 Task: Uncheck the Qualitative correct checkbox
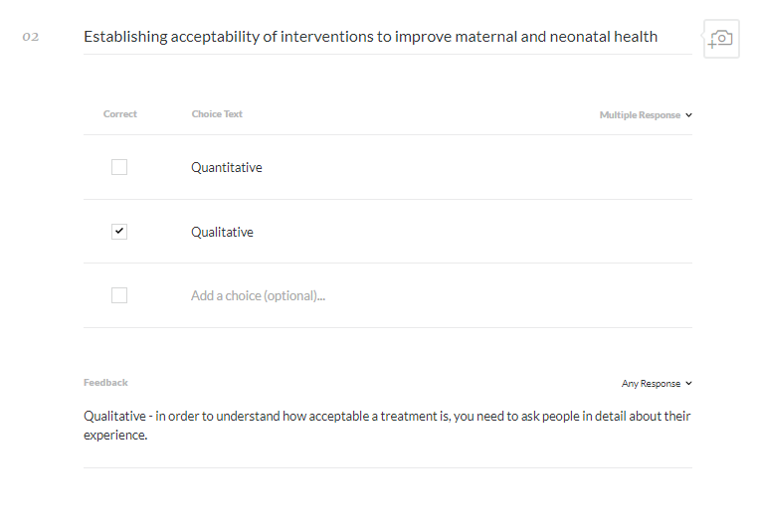click(x=119, y=232)
